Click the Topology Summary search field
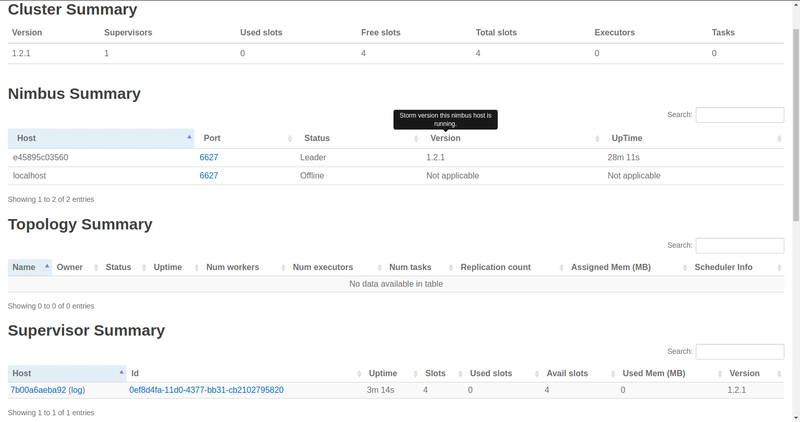The image size is (800, 422). point(739,245)
